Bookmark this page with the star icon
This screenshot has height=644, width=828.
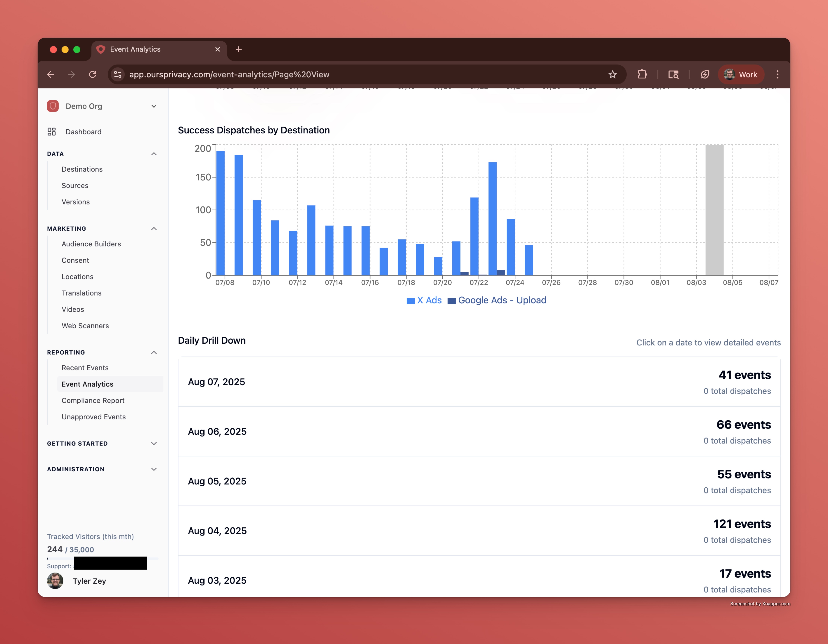[612, 74]
